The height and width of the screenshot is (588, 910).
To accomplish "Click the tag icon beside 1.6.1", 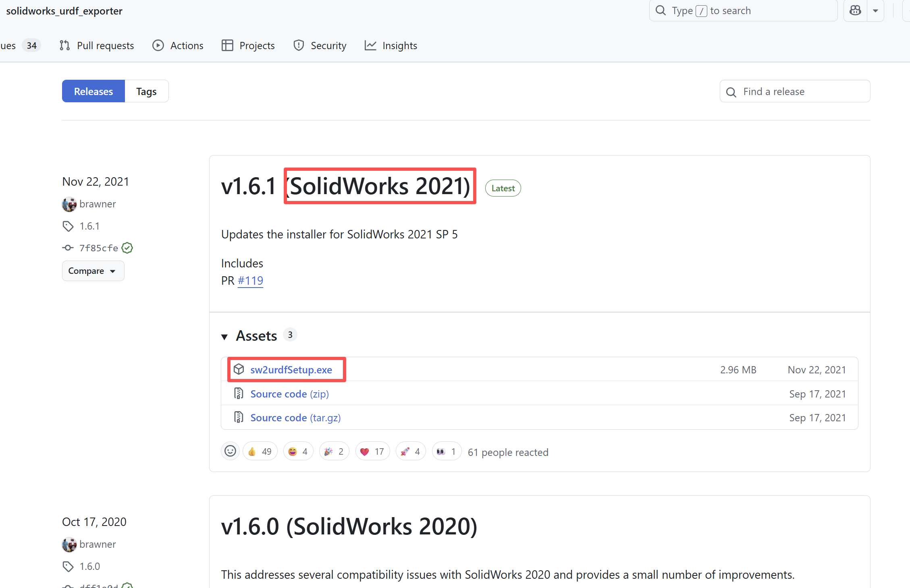I will pos(68,226).
